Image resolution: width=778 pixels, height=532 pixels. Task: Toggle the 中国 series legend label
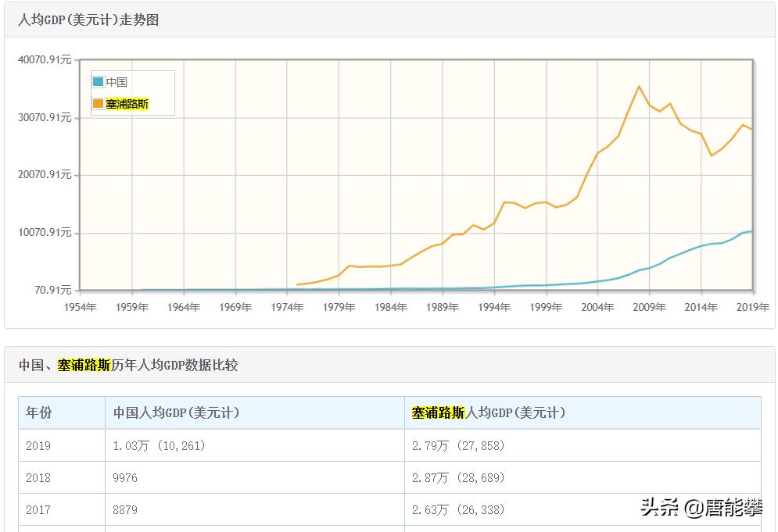[117, 82]
